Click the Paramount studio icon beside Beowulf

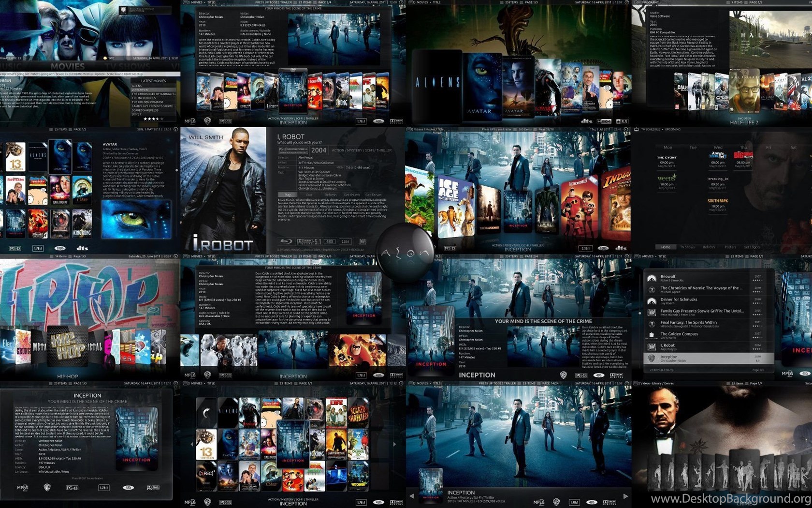point(652,278)
